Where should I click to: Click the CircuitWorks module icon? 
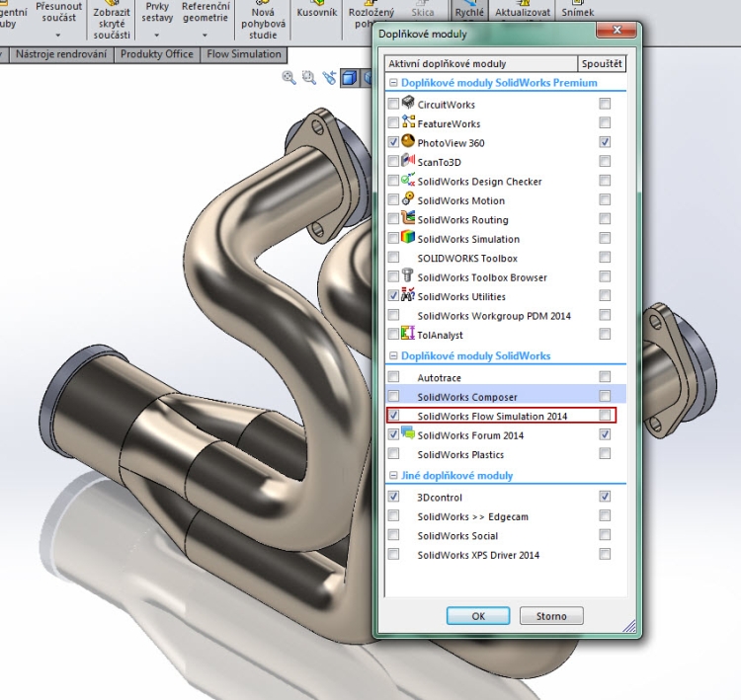(408, 102)
